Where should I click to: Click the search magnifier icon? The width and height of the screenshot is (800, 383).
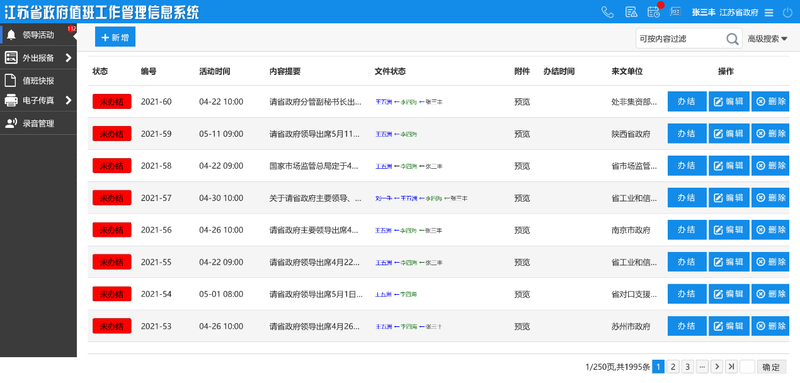pyautogui.click(x=732, y=39)
